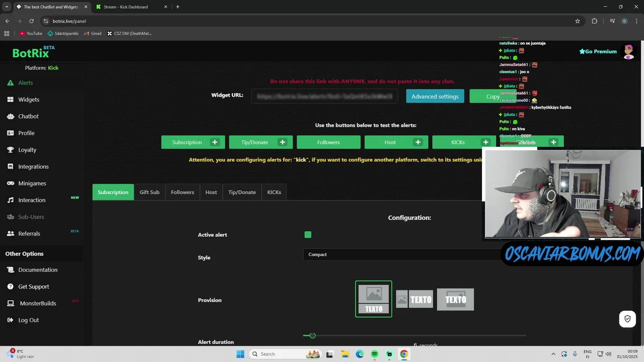Click the BotRix logo
The height and width of the screenshot is (362, 644).
click(33, 52)
